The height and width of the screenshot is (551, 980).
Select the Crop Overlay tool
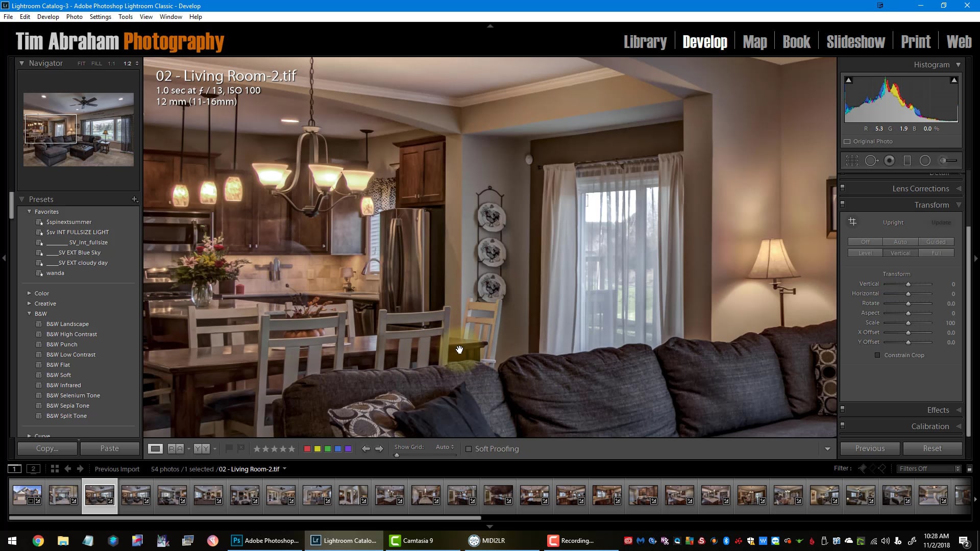(852, 161)
